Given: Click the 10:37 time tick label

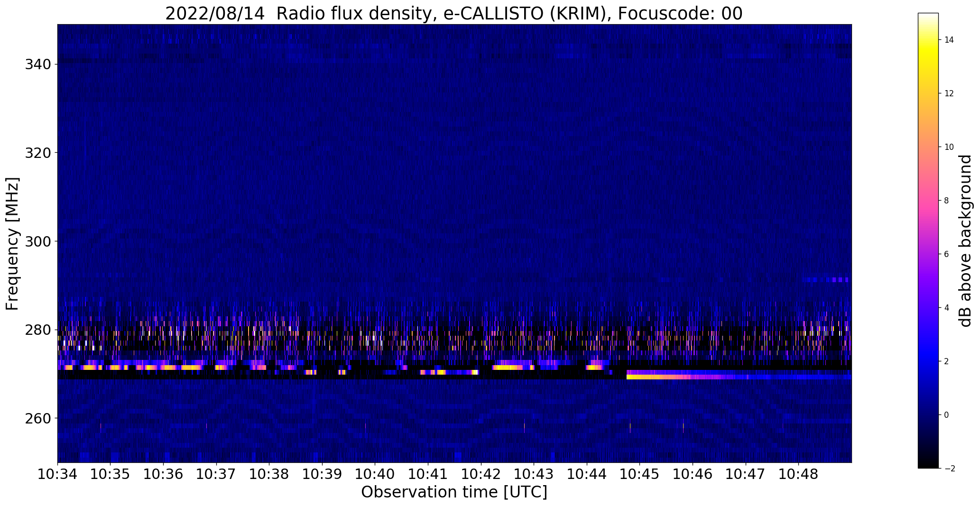Looking at the screenshot, I should point(216,474).
